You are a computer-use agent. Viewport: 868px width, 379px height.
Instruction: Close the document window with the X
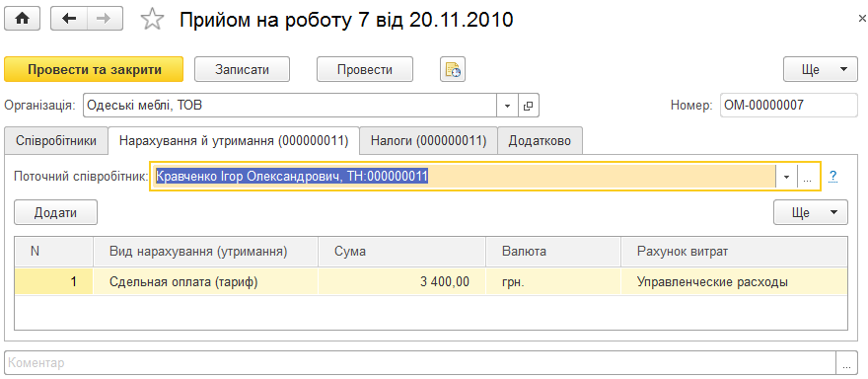point(862,20)
